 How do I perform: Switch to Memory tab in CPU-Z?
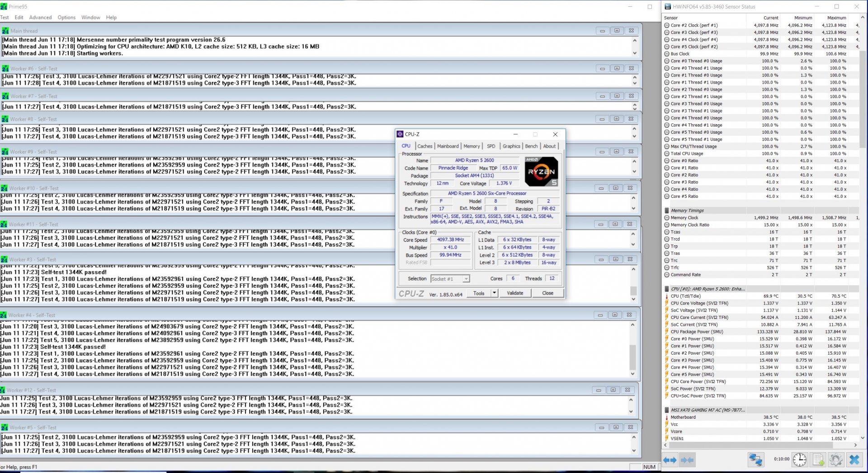coord(472,146)
